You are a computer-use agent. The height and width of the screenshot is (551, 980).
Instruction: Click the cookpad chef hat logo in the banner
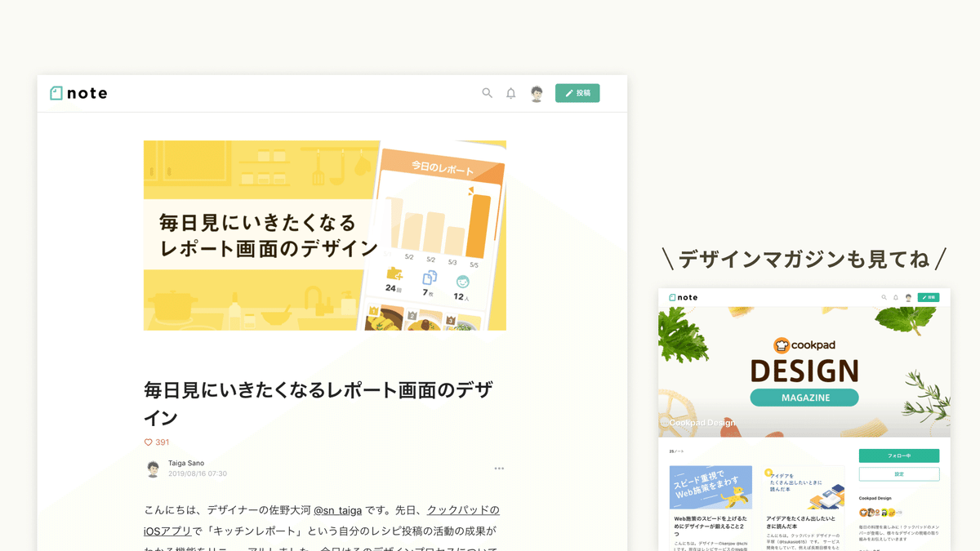click(x=781, y=345)
